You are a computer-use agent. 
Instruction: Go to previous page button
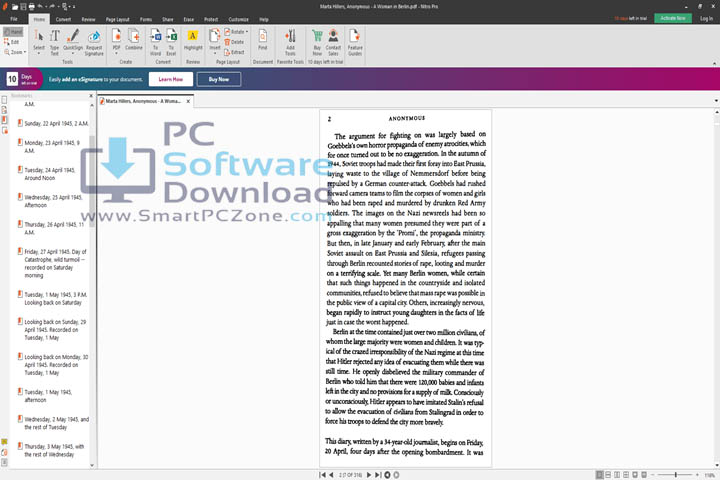coord(331,474)
